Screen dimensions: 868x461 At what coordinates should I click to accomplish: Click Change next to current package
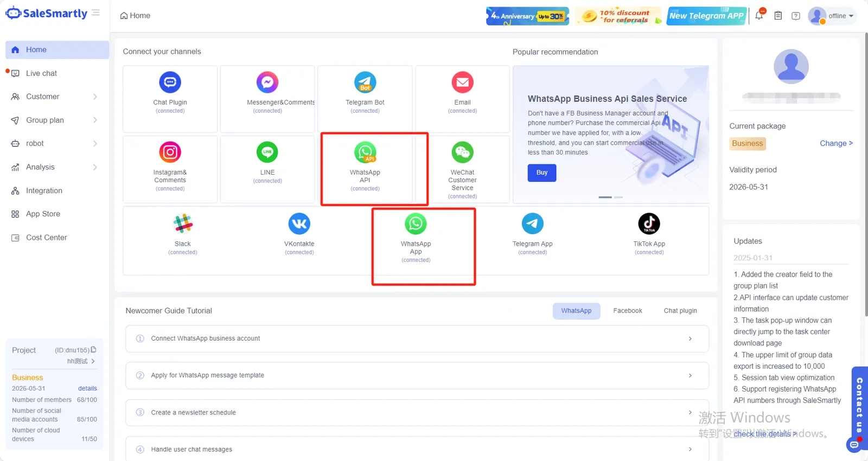tap(836, 143)
